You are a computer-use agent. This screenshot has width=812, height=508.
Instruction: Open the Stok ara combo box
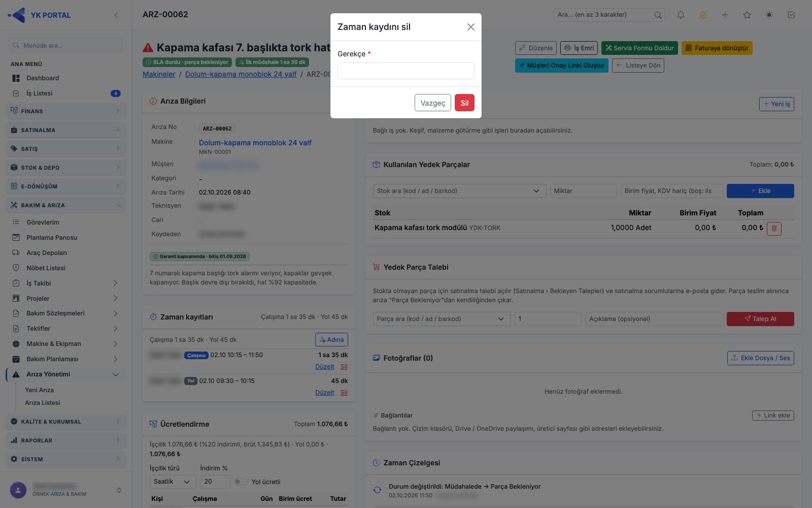click(x=459, y=191)
